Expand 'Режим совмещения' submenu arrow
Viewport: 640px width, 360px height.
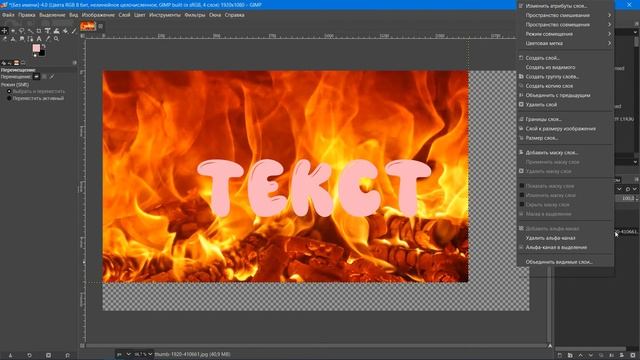click(609, 34)
